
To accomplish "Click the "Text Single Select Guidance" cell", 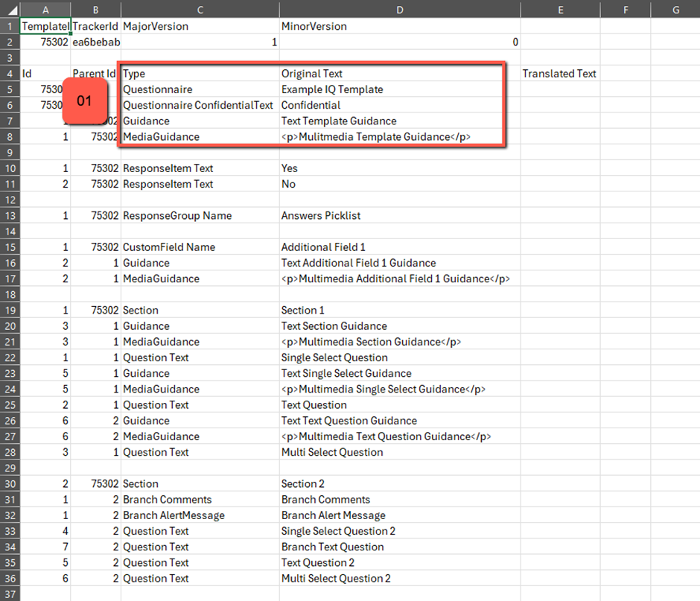I will 346,373.
